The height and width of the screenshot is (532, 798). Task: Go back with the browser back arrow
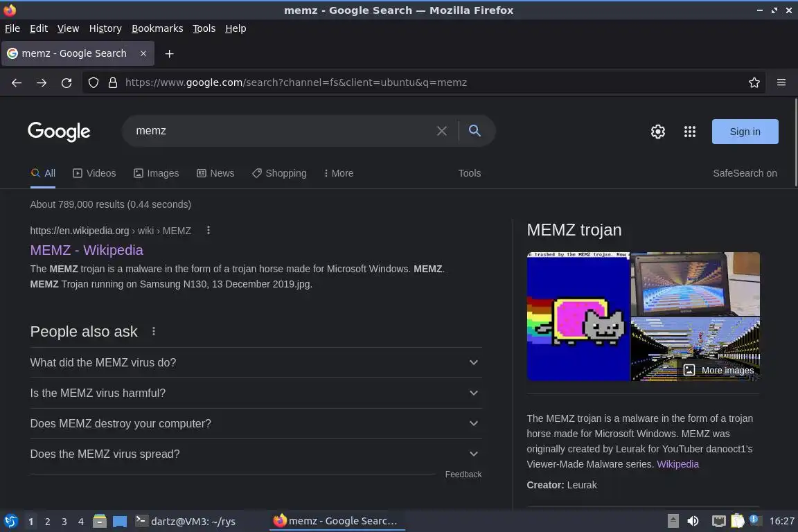(17, 82)
